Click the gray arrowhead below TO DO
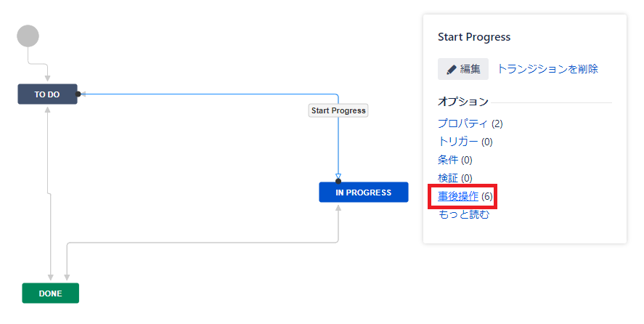644x324 pixels. pyautogui.click(x=48, y=110)
